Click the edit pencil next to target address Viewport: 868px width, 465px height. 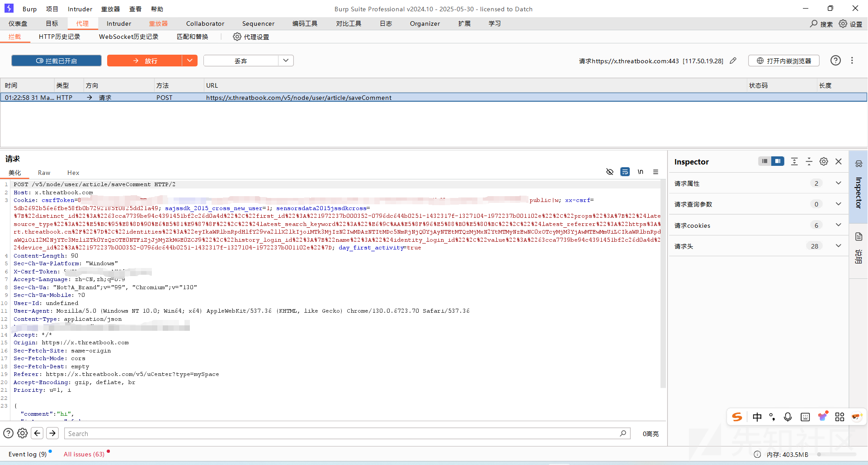click(x=733, y=61)
